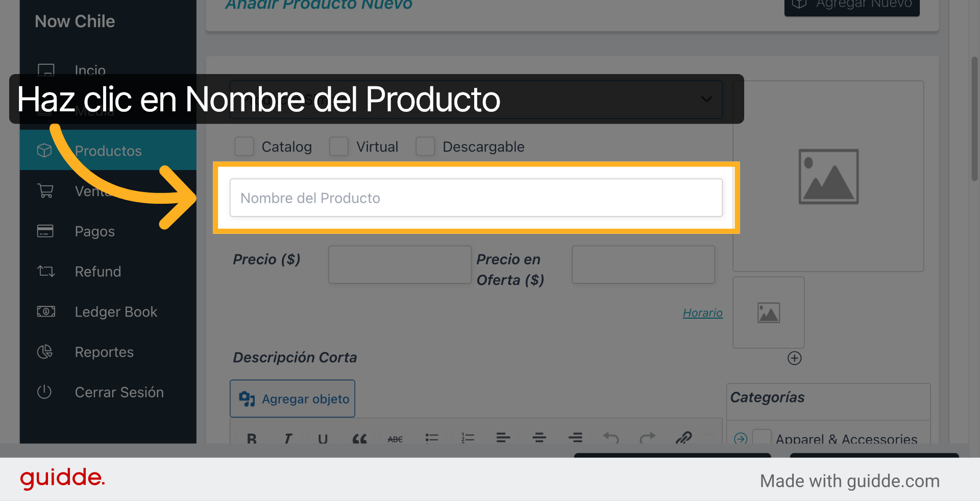The image size is (980, 501).
Task: Apply strikethrough formatting in editor
Action: (x=395, y=438)
